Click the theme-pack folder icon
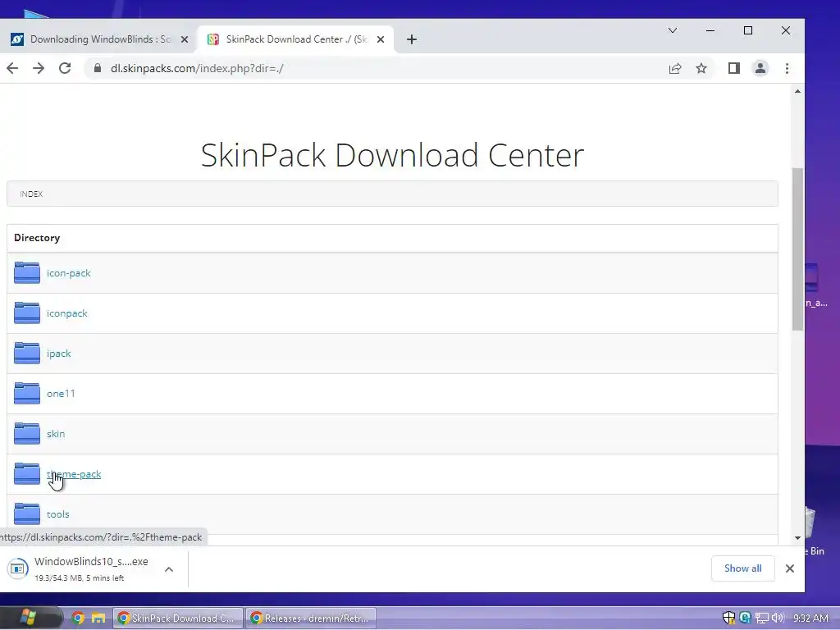 coord(27,473)
